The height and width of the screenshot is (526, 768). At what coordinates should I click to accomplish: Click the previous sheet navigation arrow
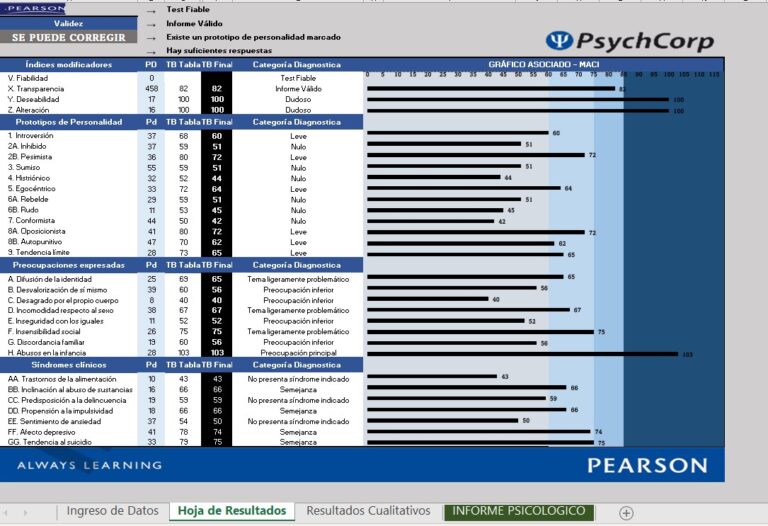tap(10, 512)
